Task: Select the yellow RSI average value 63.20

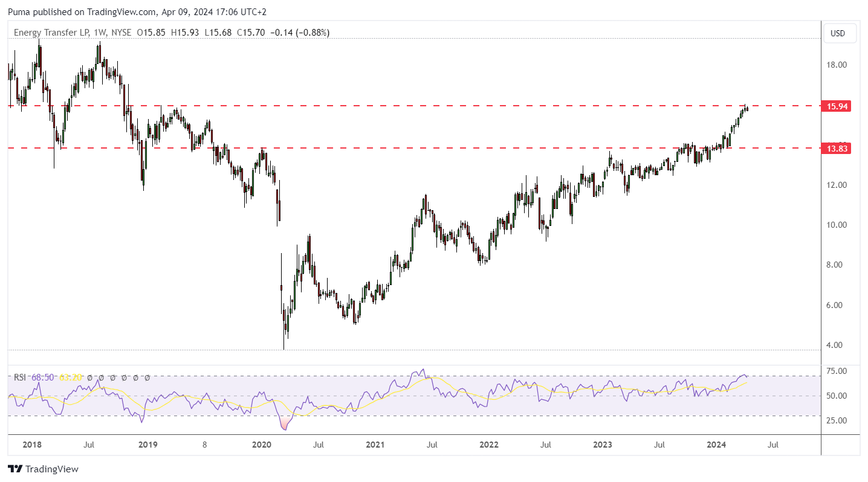Action: pyautogui.click(x=70, y=378)
